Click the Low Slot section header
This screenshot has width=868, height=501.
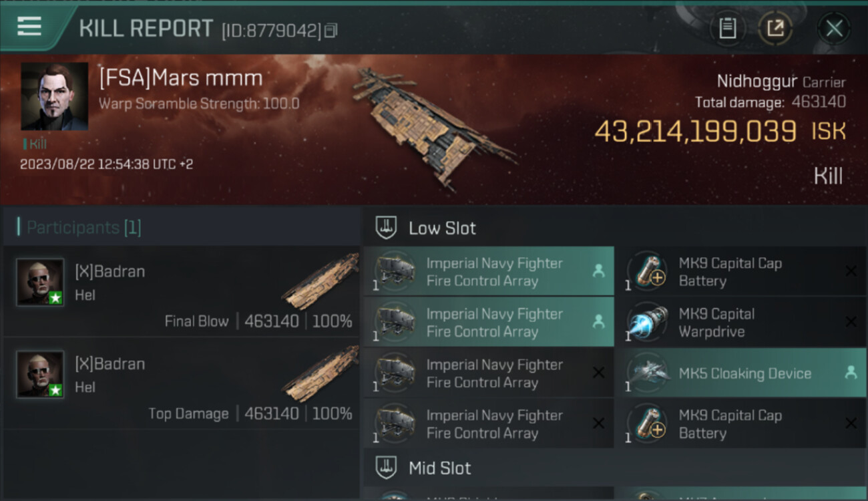[x=442, y=228]
